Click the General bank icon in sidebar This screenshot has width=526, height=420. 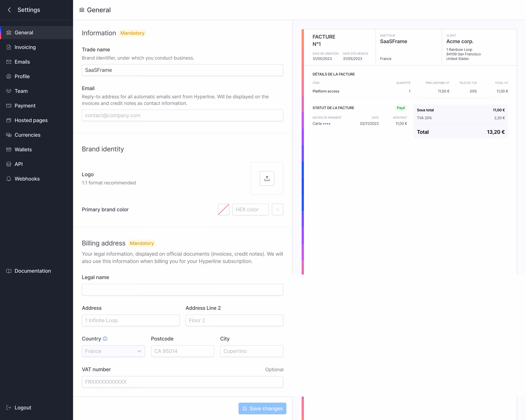click(9, 33)
